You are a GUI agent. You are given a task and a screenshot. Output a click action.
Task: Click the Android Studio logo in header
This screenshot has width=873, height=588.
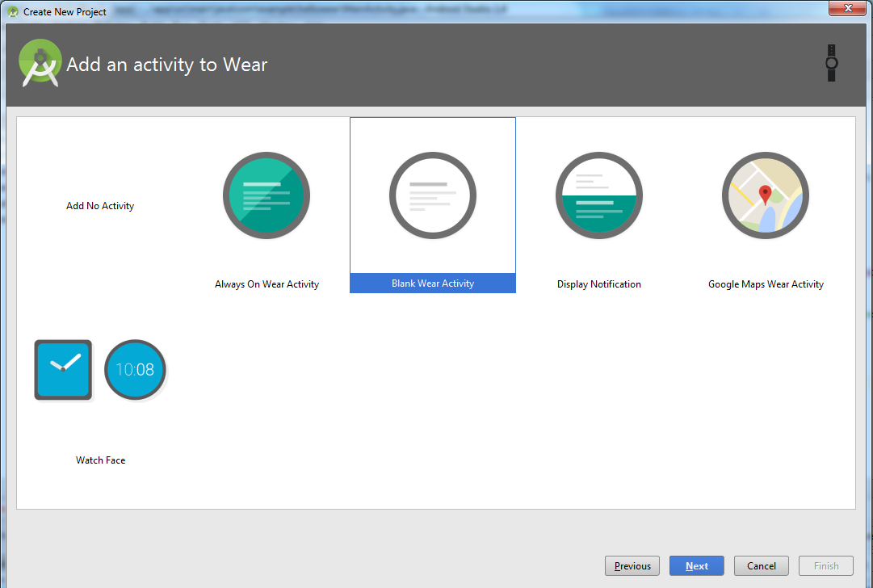pyautogui.click(x=40, y=63)
